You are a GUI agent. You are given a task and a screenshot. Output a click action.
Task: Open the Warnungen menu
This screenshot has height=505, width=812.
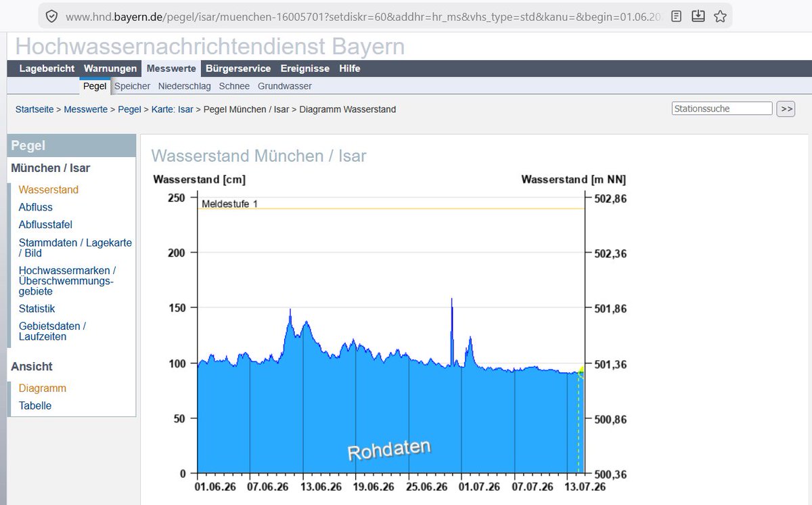110,68
